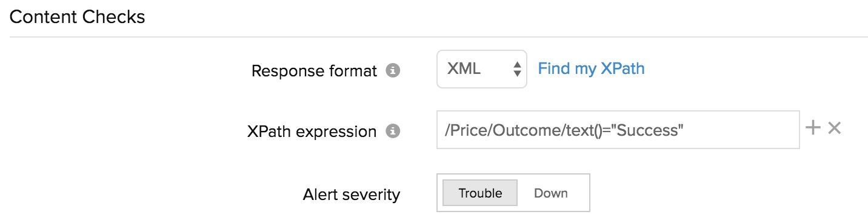
Task: Choose the highlighted Trouble severity option
Action: (x=480, y=193)
